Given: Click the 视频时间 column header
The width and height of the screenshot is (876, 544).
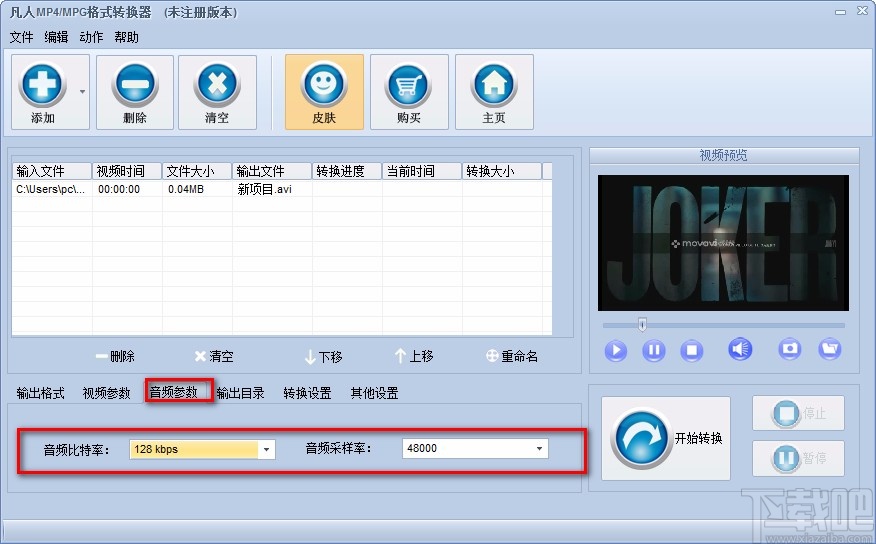Looking at the screenshot, I should (127, 171).
